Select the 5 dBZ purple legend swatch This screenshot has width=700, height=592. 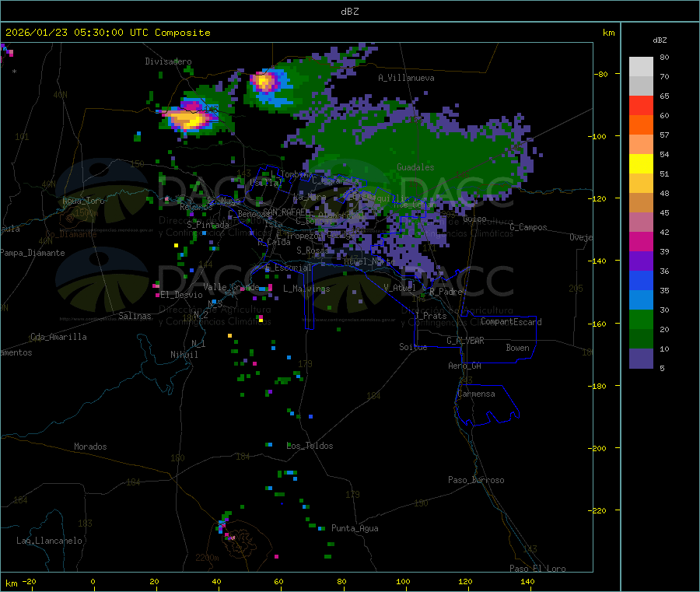coord(641,359)
